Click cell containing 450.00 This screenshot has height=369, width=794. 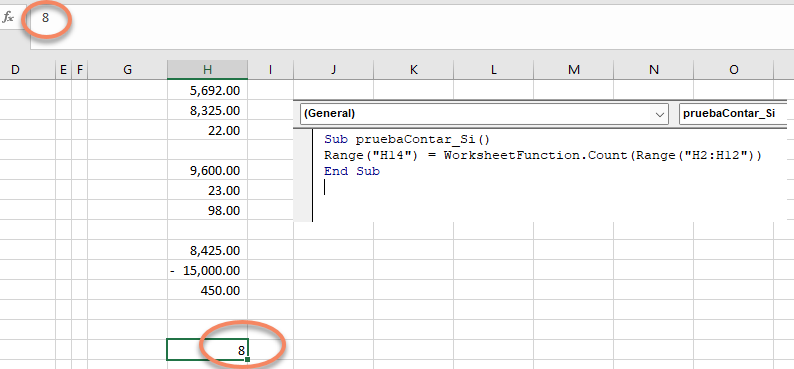click(207, 291)
